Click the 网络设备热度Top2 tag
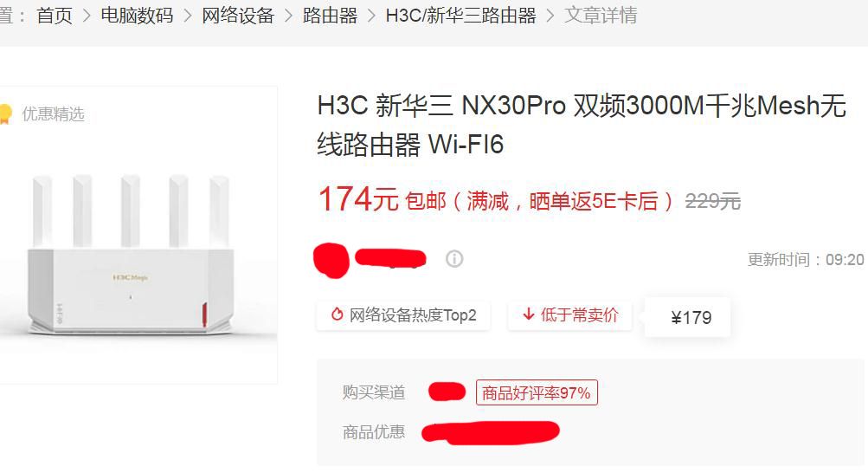868x473 pixels. 403,315
